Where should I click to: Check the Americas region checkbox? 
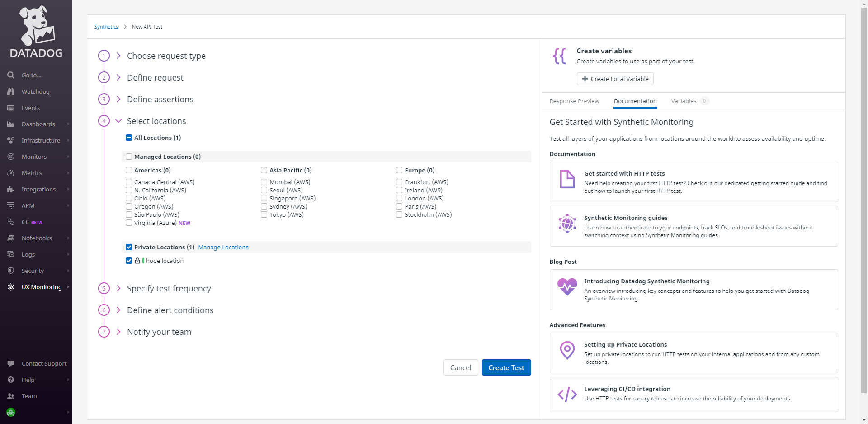click(x=129, y=170)
